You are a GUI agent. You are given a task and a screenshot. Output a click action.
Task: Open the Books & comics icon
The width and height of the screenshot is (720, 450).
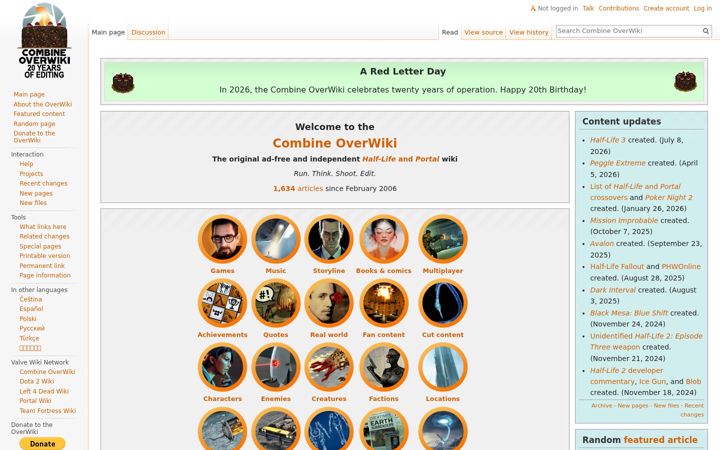pyautogui.click(x=383, y=239)
